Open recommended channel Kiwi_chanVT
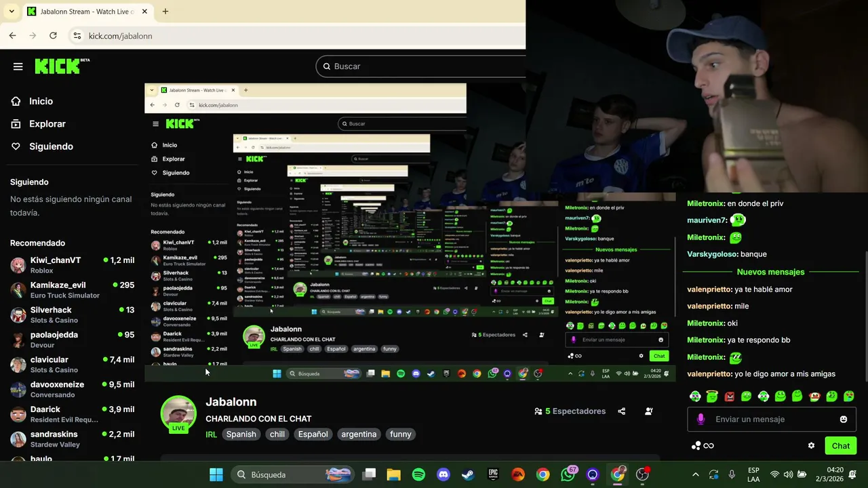Viewport: 868px width, 488px height. pyautogui.click(x=72, y=265)
